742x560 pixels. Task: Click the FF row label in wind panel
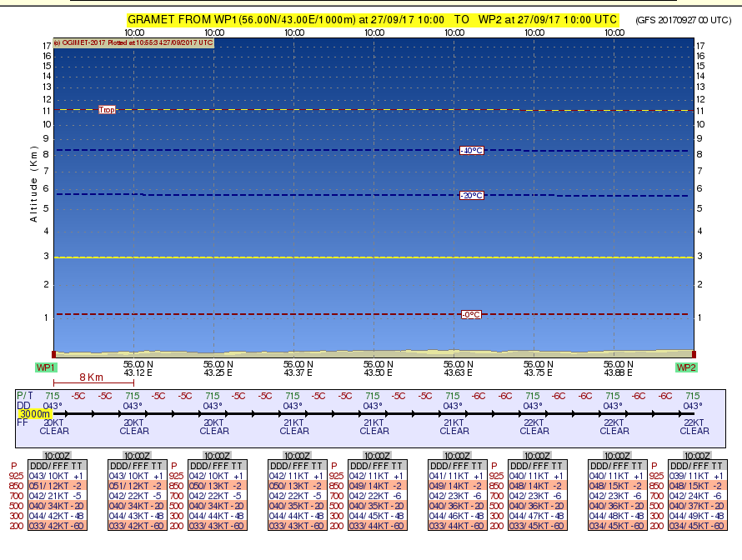click(x=23, y=422)
